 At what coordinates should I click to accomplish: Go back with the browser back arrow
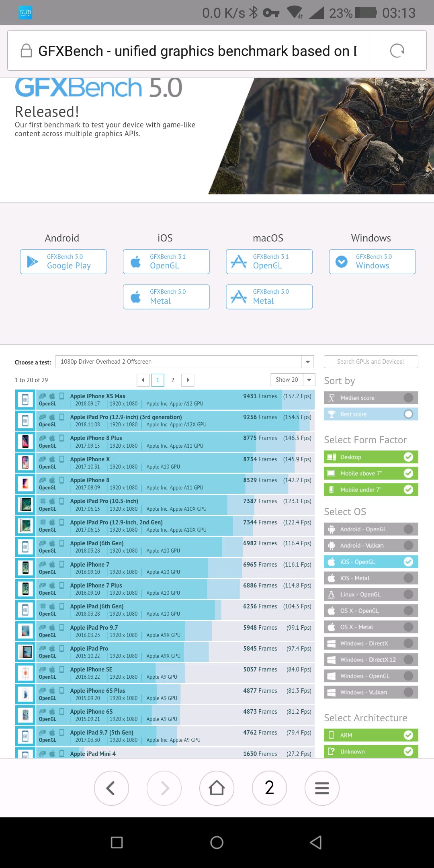click(x=111, y=788)
